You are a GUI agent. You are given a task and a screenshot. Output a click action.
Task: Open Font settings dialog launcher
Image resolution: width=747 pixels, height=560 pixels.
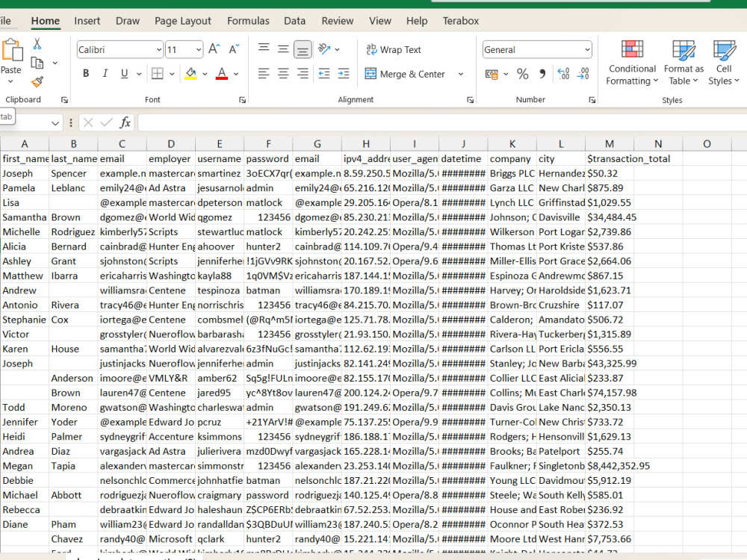click(x=243, y=100)
